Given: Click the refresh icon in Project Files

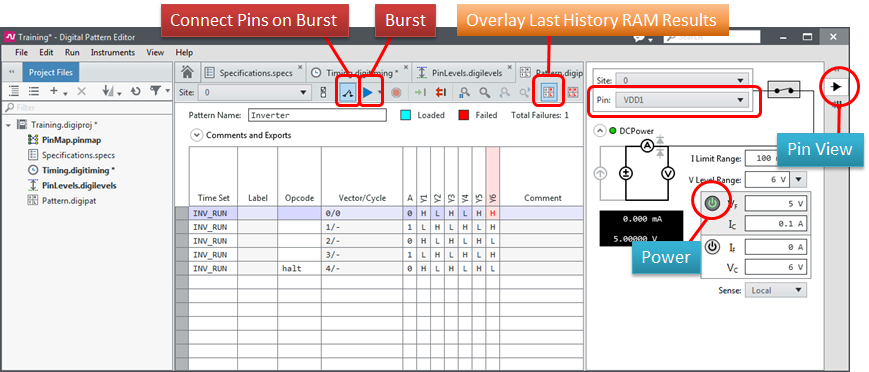Looking at the screenshot, I should 135,91.
